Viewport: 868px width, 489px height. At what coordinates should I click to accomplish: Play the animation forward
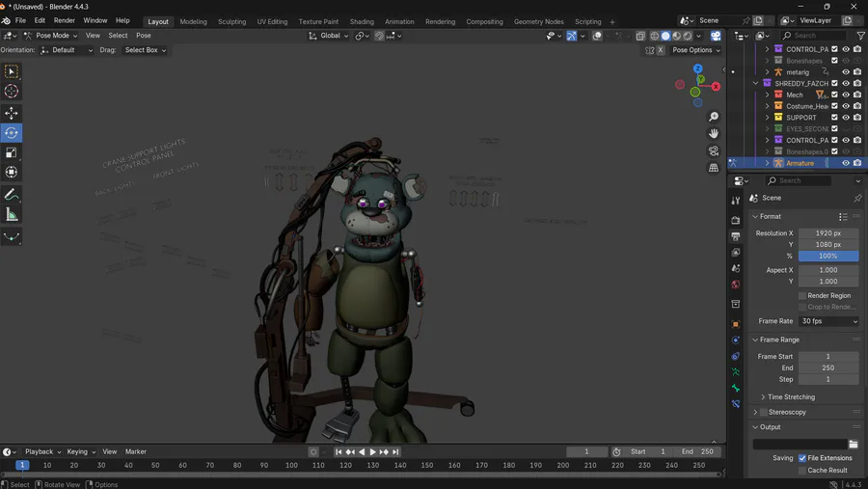click(x=372, y=452)
